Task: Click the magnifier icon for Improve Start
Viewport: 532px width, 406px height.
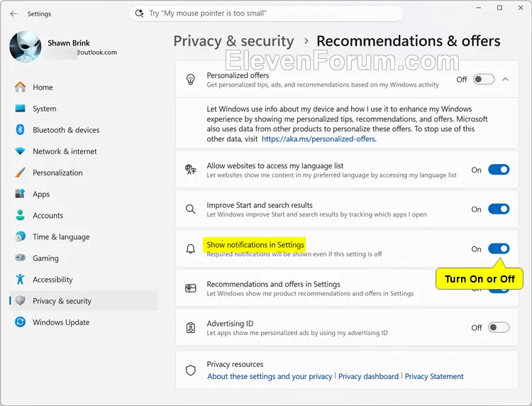Action: tap(191, 209)
